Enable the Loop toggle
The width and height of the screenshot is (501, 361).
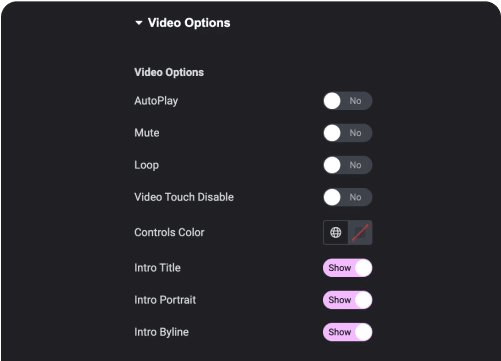347,165
